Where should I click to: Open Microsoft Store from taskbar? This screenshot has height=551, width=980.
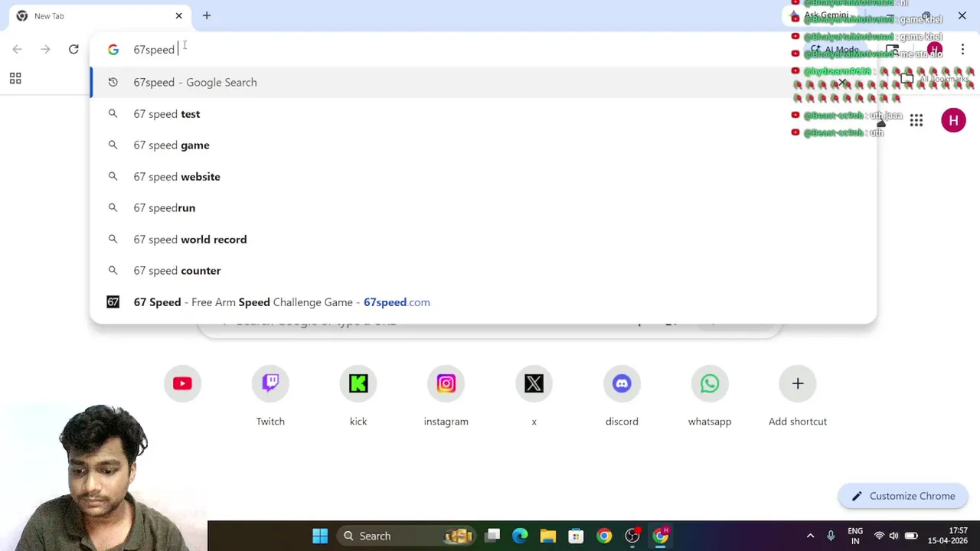[576, 536]
